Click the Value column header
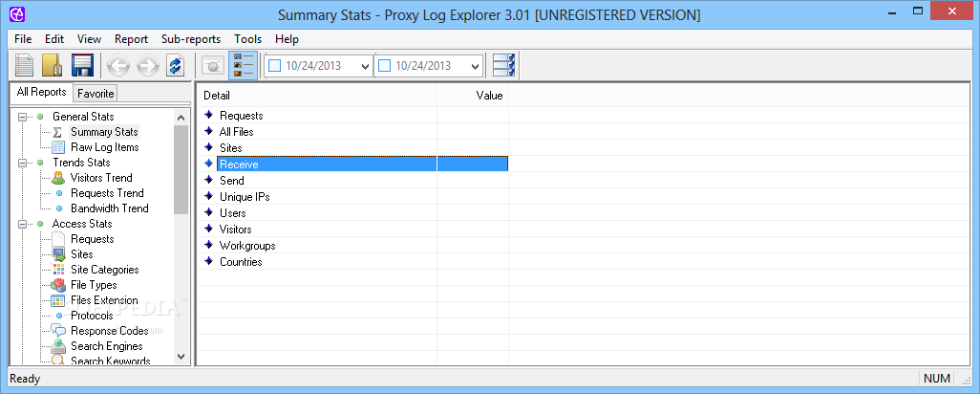 pyautogui.click(x=472, y=96)
